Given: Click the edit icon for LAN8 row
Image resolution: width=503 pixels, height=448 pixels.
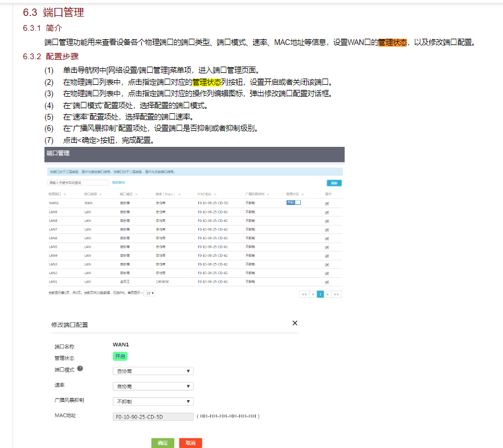Looking at the screenshot, I should tap(327, 221).
